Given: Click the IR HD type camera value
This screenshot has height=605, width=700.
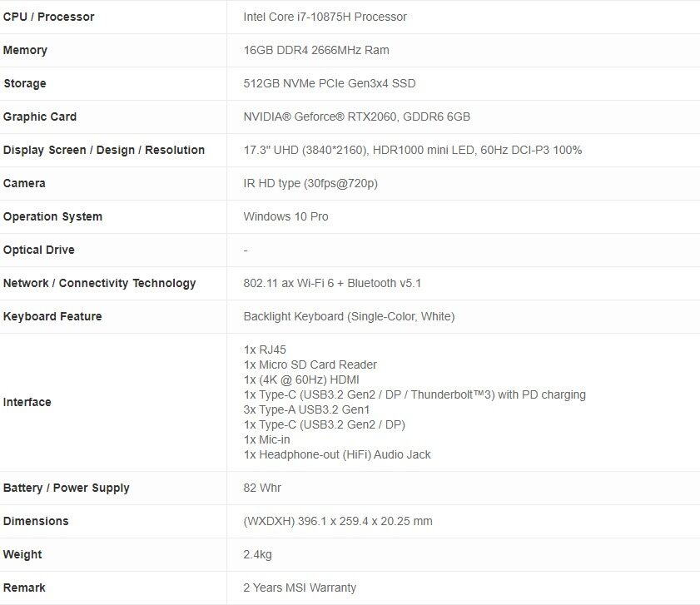Looking at the screenshot, I should 310,183.
